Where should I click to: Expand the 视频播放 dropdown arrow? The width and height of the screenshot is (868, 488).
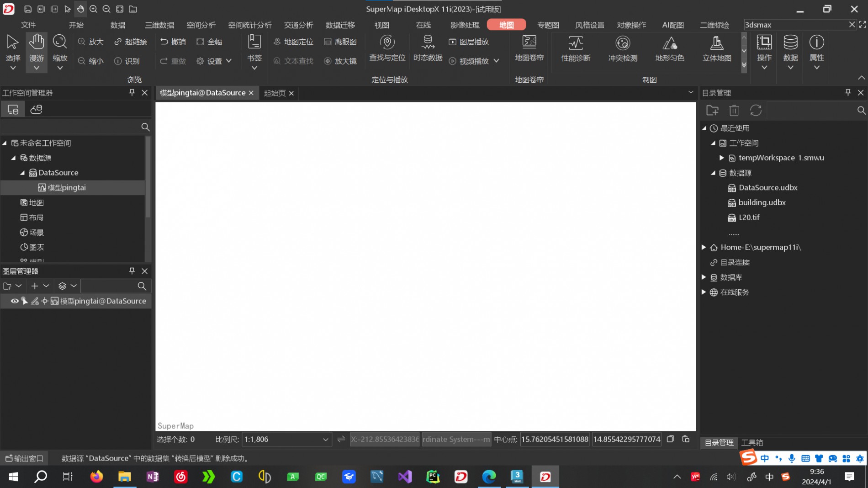click(497, 61)
